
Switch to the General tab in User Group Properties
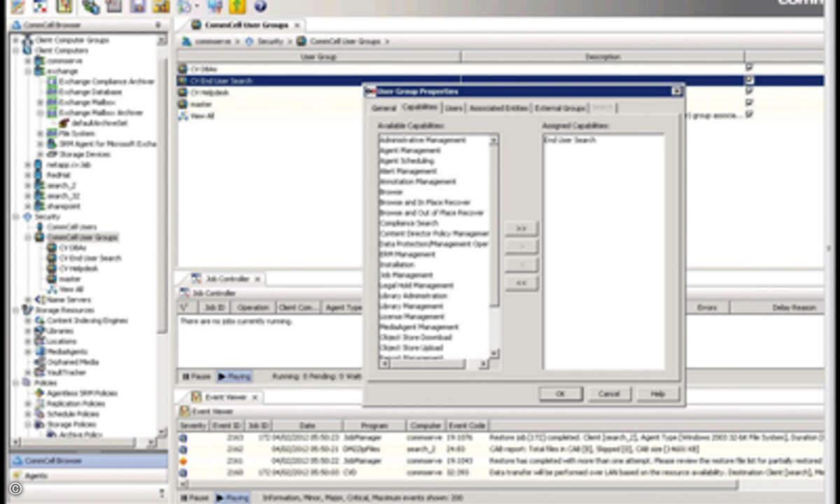(x=384, y=108)
